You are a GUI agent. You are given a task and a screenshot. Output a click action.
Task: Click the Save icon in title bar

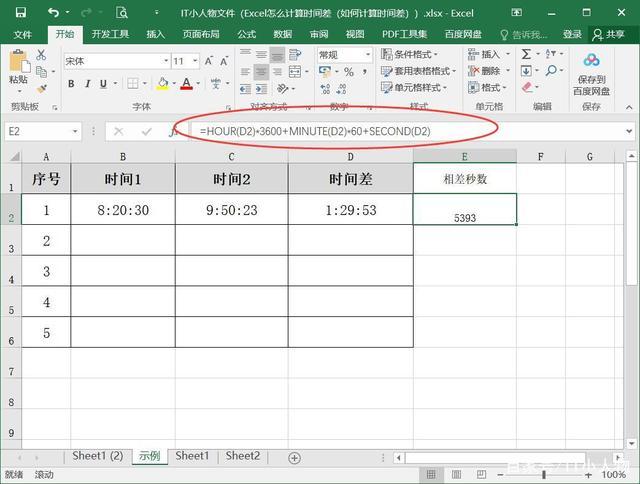coord(20,13)
